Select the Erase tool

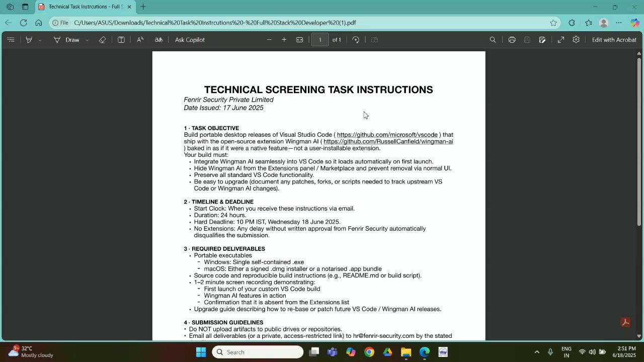point(102,40)
